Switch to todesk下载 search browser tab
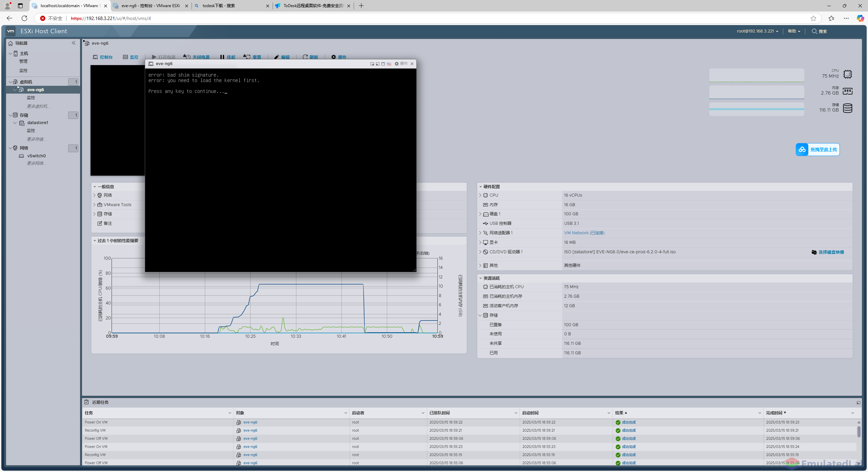Viewport: 868px width, 472px height. 232,6
